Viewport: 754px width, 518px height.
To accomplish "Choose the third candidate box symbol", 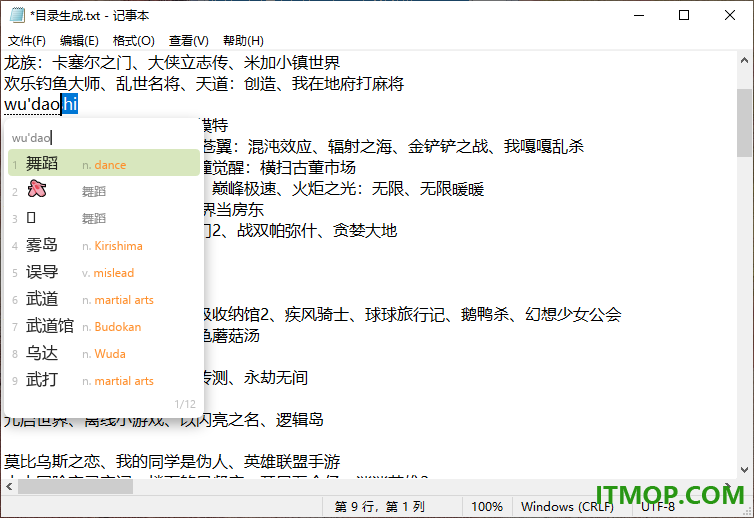I will tap(104, 218).
